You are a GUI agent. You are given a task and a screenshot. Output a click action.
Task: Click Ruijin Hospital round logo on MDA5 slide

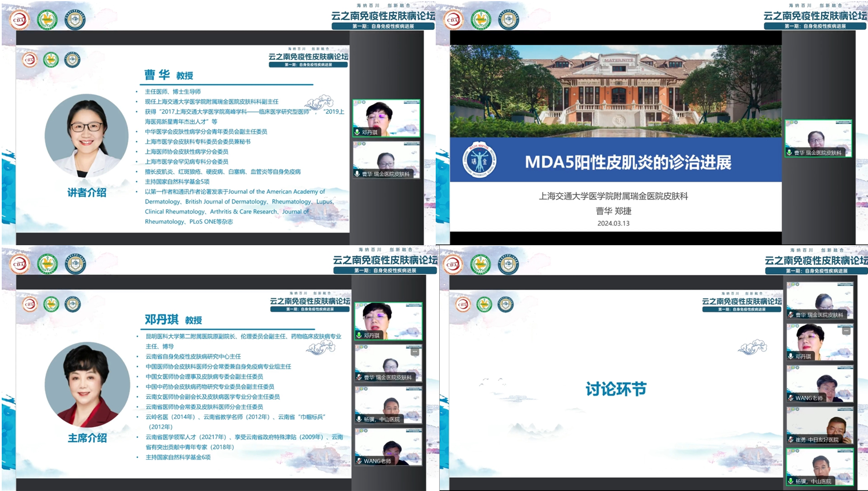tap(479, 160)
